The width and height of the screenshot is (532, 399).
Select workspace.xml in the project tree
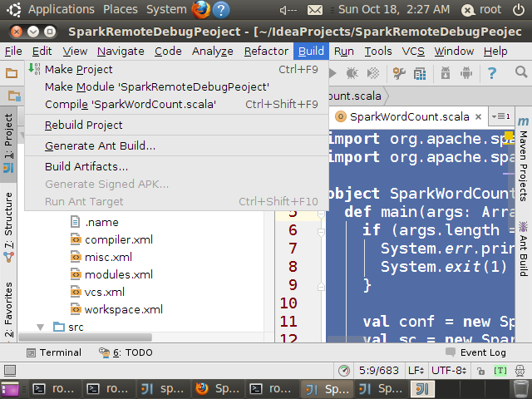click(116, 309)
